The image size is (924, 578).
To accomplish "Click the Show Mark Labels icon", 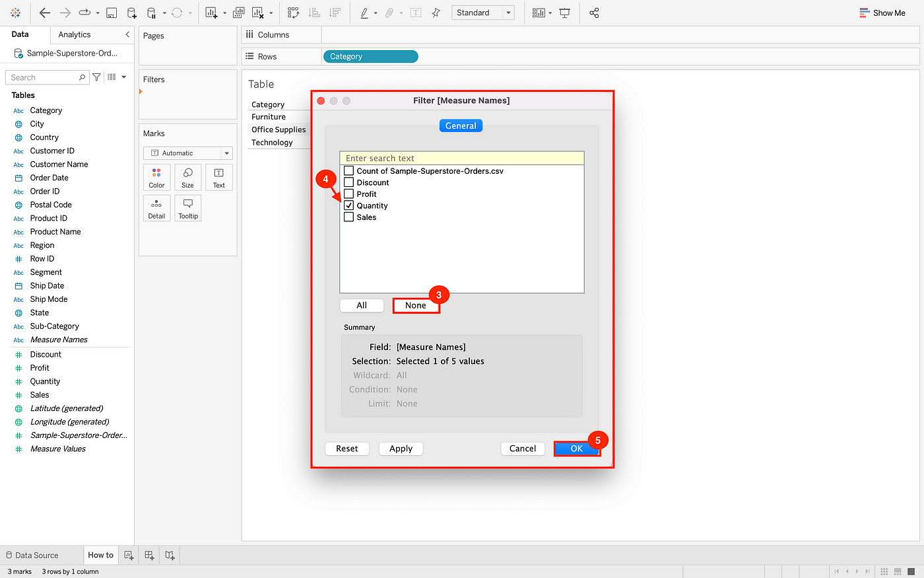I will tap(416, 13).
